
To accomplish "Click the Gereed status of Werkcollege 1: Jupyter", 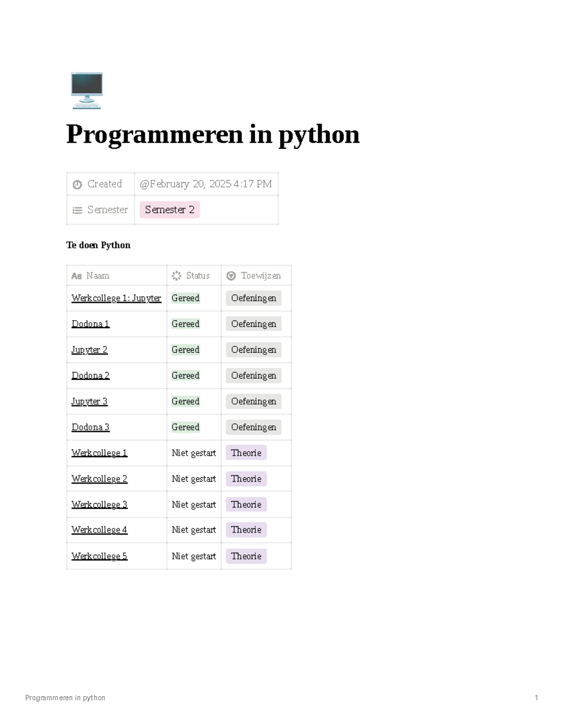I will click(x=186, y=298).
